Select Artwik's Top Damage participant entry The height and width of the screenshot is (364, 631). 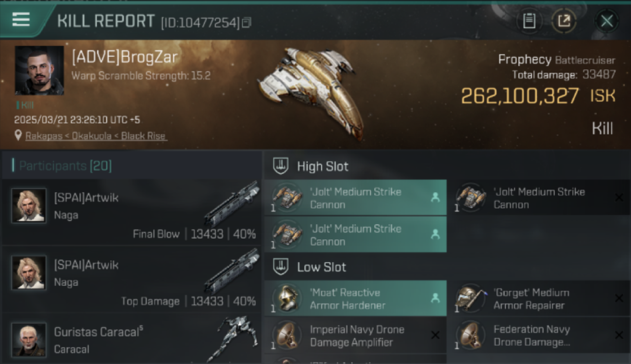click(132, 279)
